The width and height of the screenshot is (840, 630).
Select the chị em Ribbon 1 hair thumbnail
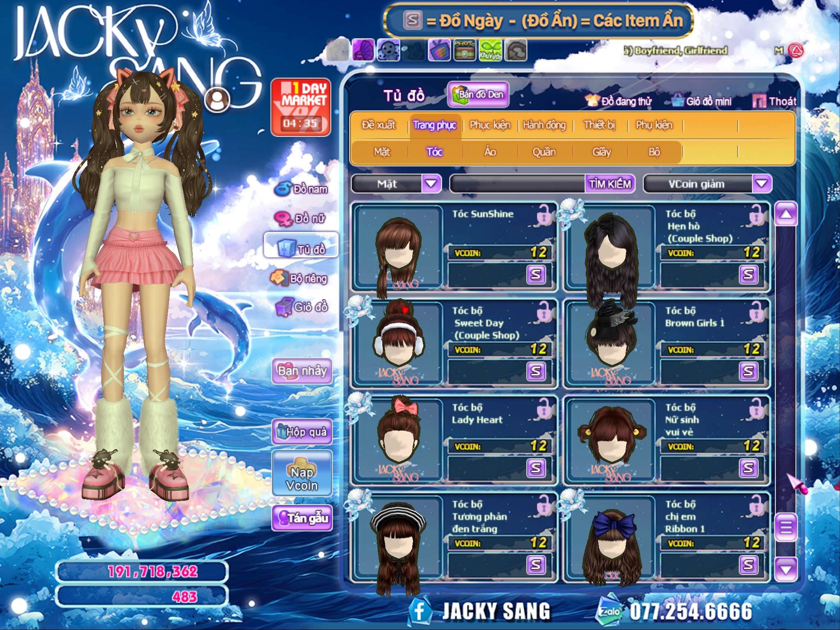click(x=611, y=538)
